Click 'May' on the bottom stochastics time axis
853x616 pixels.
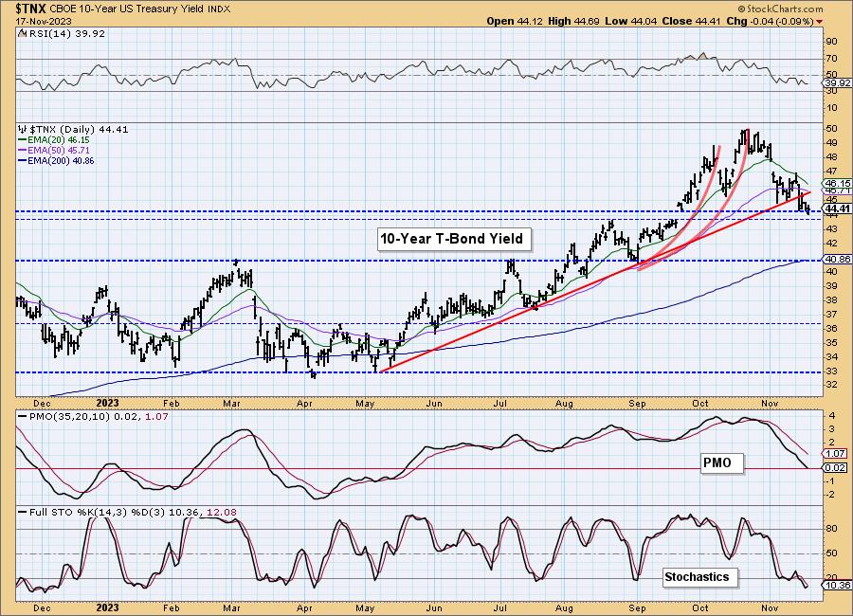(x=365, y=607)
